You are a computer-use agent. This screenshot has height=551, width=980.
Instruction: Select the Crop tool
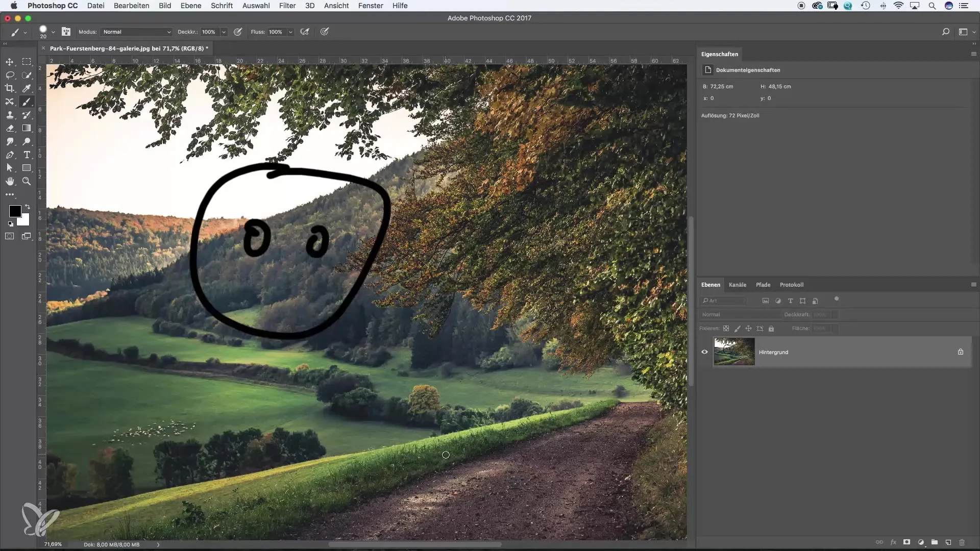pyautogui.click(x=9, y=88)
